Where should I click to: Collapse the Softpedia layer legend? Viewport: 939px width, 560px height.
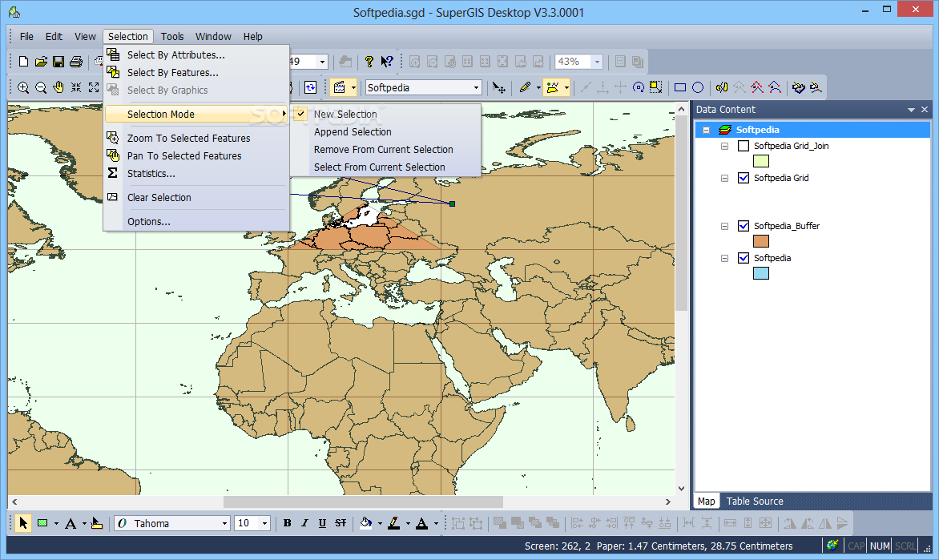point(724,259)
